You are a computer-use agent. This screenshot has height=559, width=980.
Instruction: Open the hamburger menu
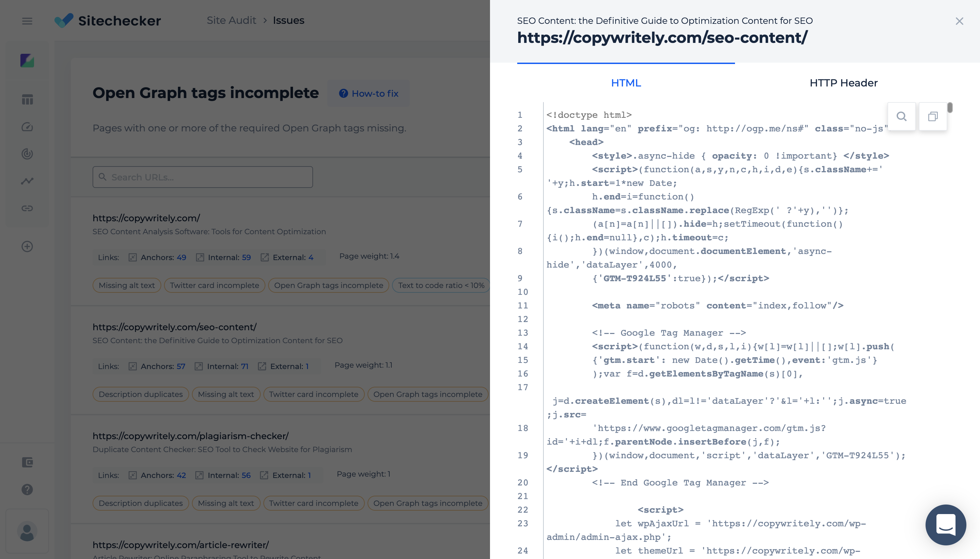[x=27, y=21]
